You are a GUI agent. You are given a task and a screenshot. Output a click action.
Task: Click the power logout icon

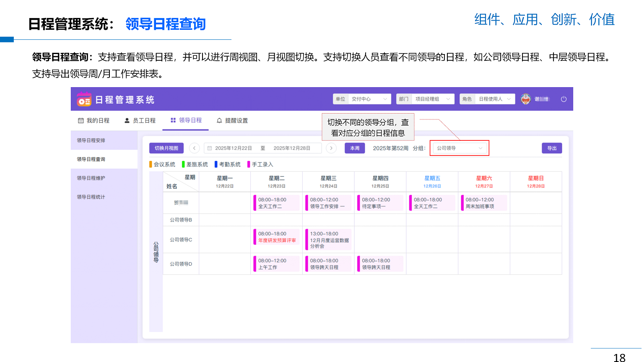coord(563,99)
